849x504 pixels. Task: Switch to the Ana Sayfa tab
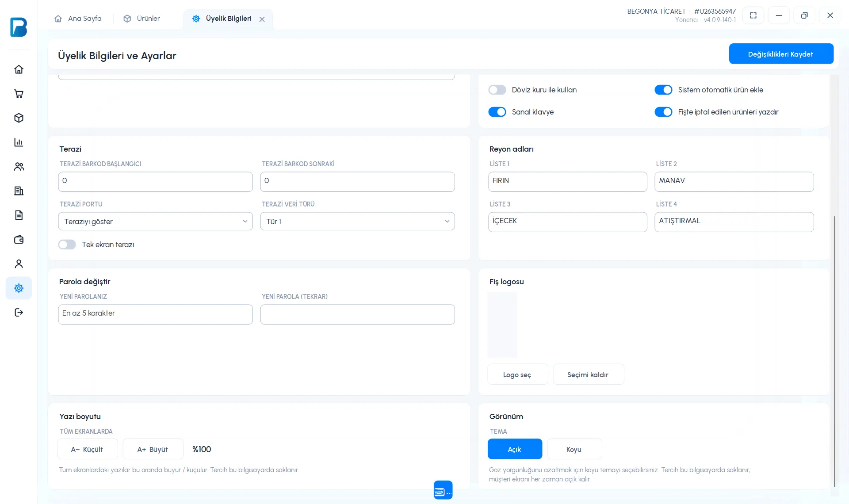click(78, 19)
